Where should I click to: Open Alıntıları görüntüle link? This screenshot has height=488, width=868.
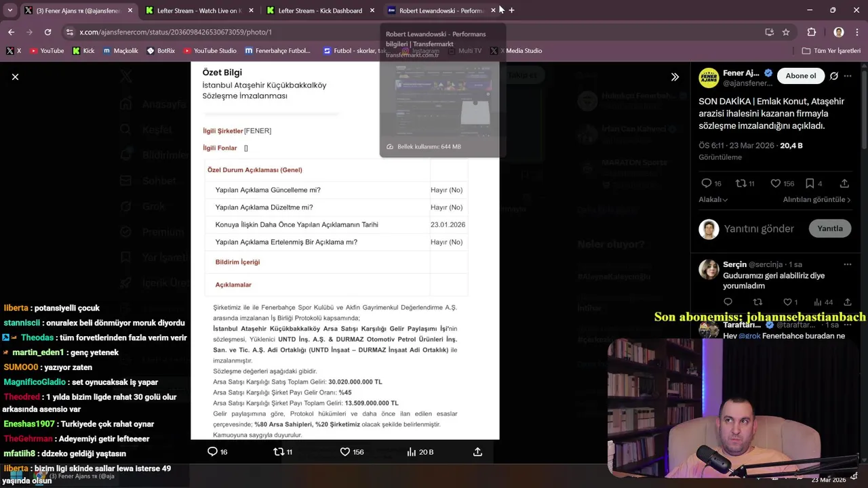point(818,199)
